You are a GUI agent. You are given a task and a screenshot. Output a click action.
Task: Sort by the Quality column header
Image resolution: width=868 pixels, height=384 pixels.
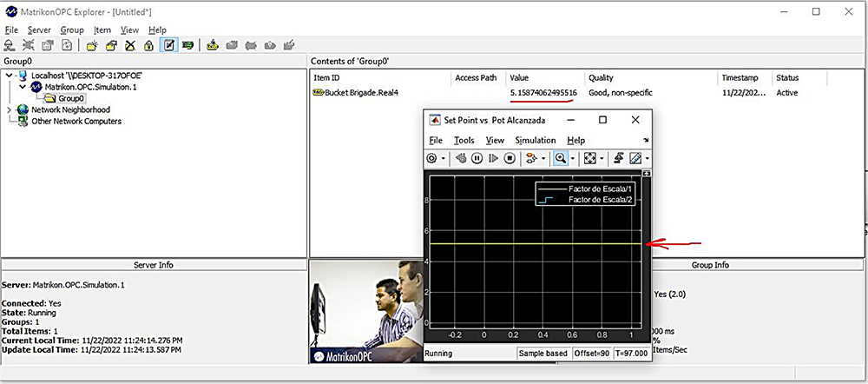tap(652, 78)
